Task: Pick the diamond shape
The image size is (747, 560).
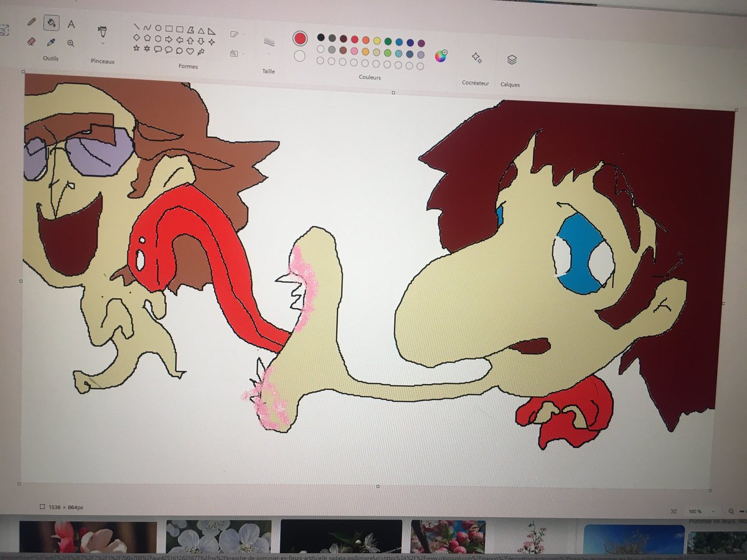Action: [136, 37]
